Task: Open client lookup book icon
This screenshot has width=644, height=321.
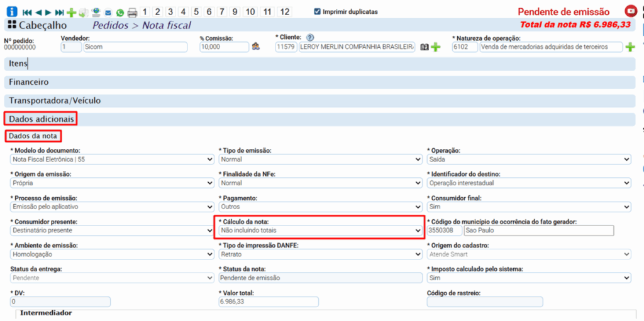Action: (425, 47)
